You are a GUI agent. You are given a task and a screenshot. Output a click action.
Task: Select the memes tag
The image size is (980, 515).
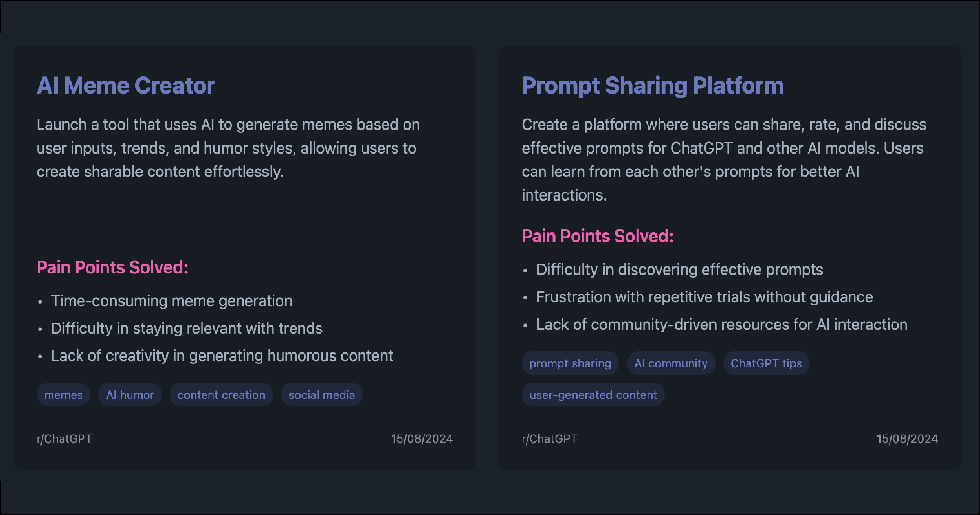(x=63, y=394)
